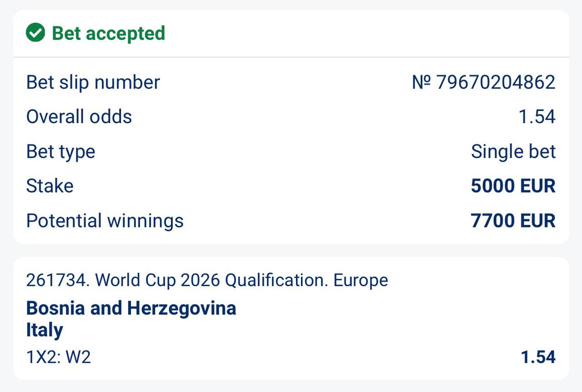
Task: Click the Bosnia and Herzegovina team name
Action: [x=131, y=308]
